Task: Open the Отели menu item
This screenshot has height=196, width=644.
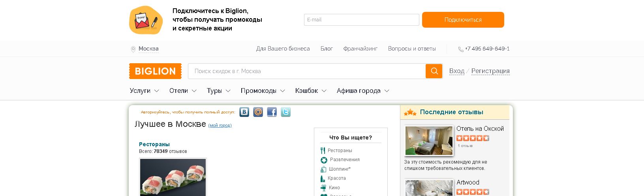Action: [178, 91]
